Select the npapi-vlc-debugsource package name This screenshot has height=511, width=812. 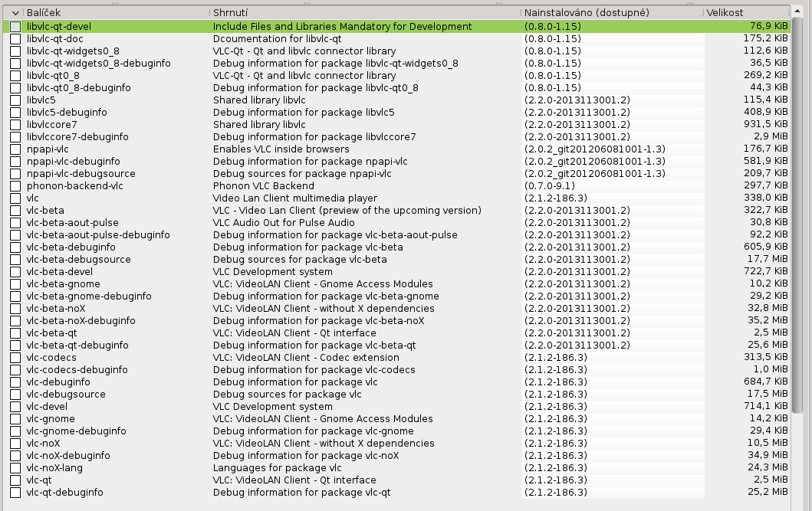tap(81, 174)
